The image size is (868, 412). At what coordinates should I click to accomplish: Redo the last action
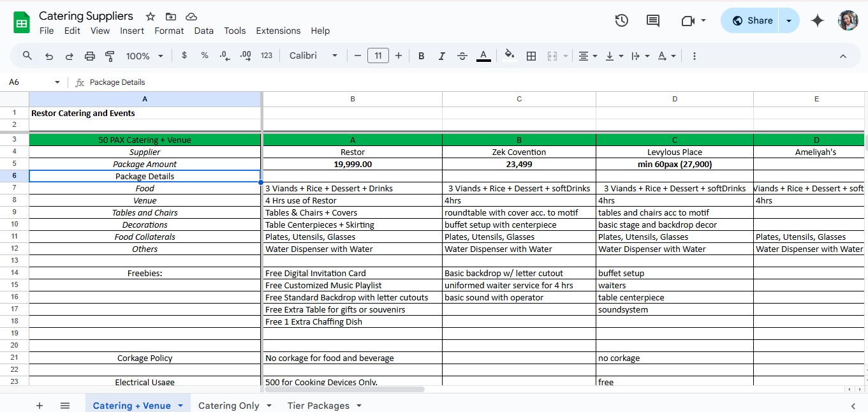click(70, 56)
